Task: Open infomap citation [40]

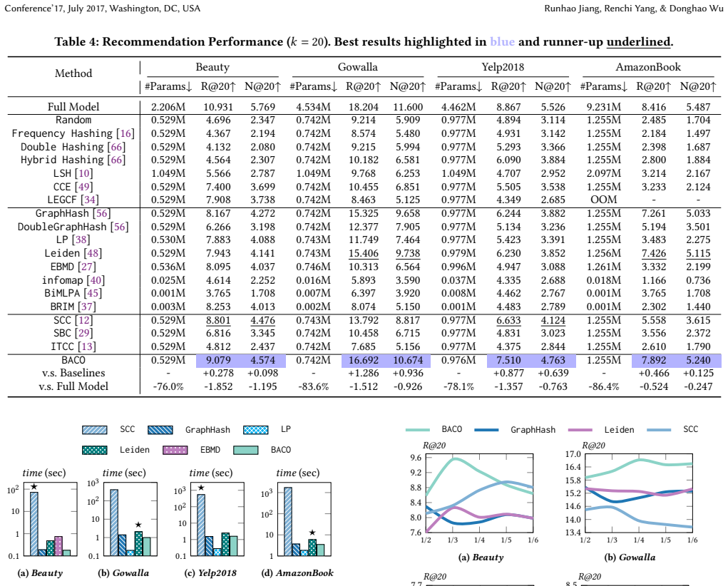Action: click(x=96, y=280)
